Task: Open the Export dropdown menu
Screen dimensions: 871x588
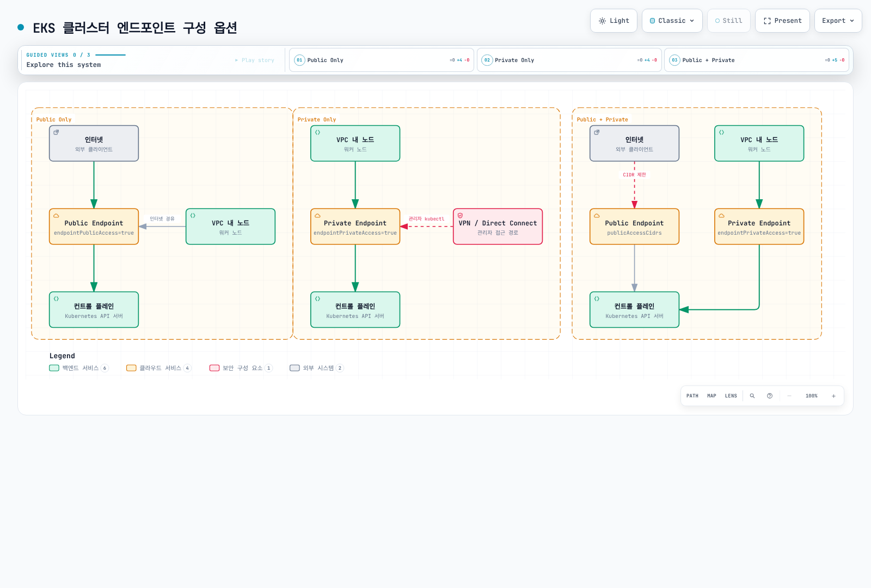Action: pyautogui.click(x=838, y=21)
